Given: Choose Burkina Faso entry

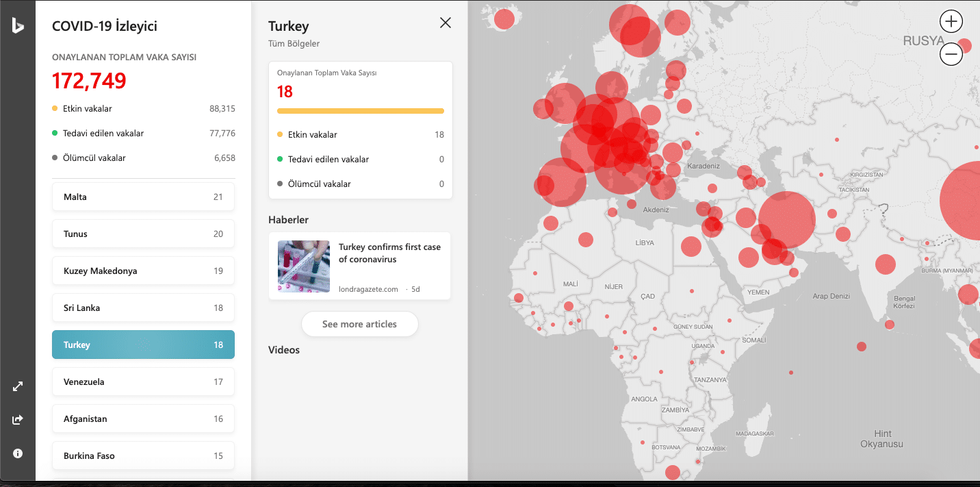Looking at the screenshot, I should 143,455.
